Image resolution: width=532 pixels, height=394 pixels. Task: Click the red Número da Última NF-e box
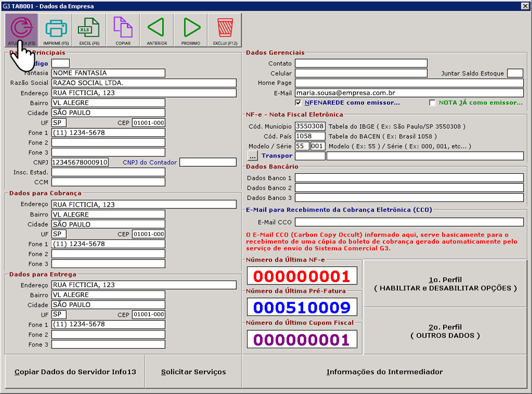(302, 276)
